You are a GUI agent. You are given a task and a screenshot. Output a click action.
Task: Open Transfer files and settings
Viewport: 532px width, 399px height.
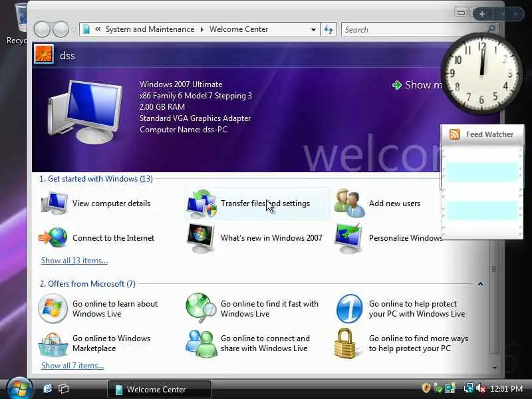click(257, 203)
